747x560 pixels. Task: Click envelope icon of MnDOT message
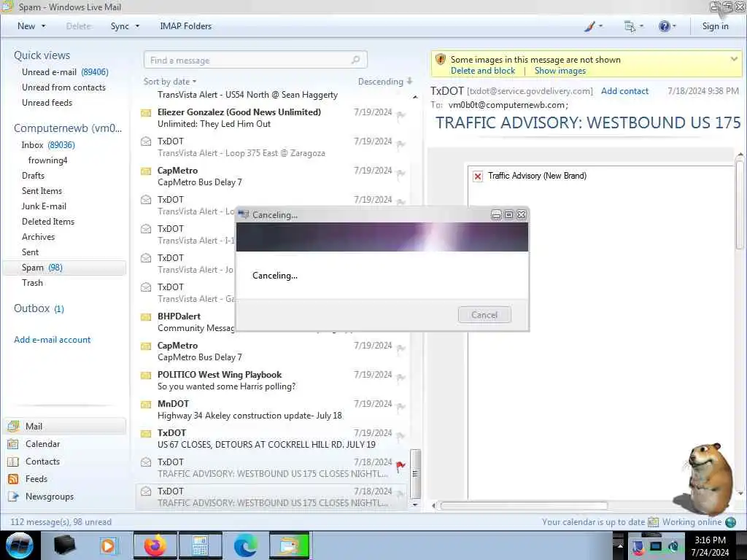coord(146,404)
